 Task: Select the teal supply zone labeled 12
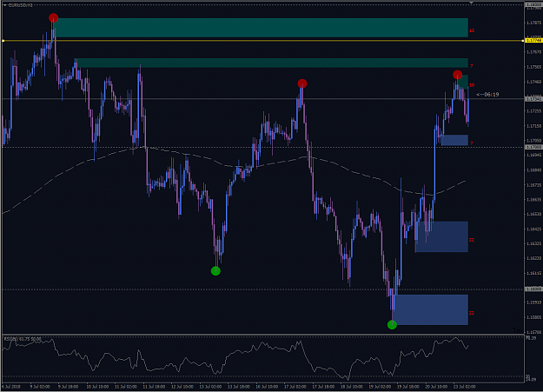click(x=262, y=28)
